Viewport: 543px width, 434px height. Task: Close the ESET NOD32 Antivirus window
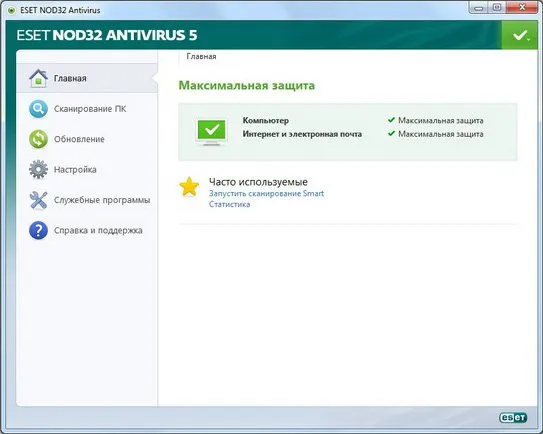click(522, 8)
